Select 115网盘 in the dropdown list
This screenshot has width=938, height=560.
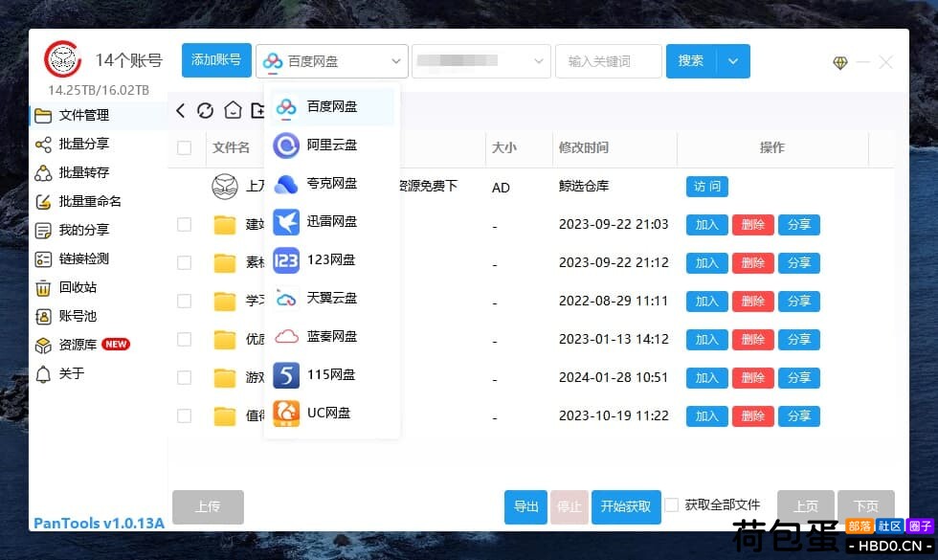[332, 374]
